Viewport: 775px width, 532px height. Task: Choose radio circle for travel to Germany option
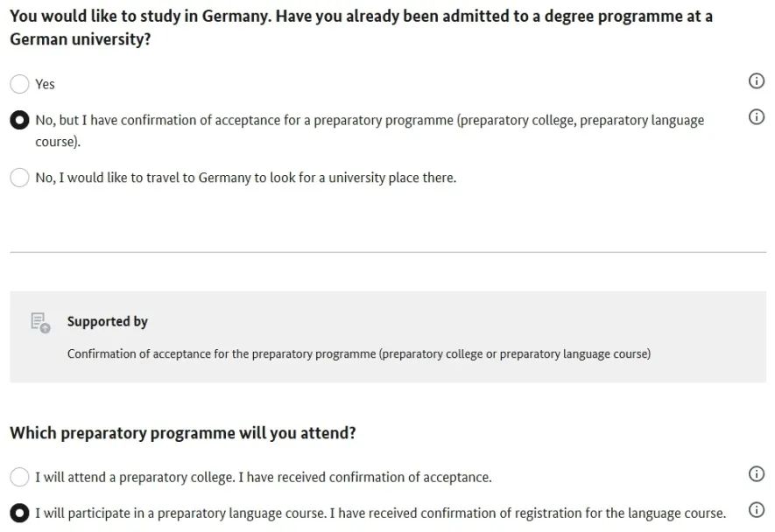coord(19,178)
